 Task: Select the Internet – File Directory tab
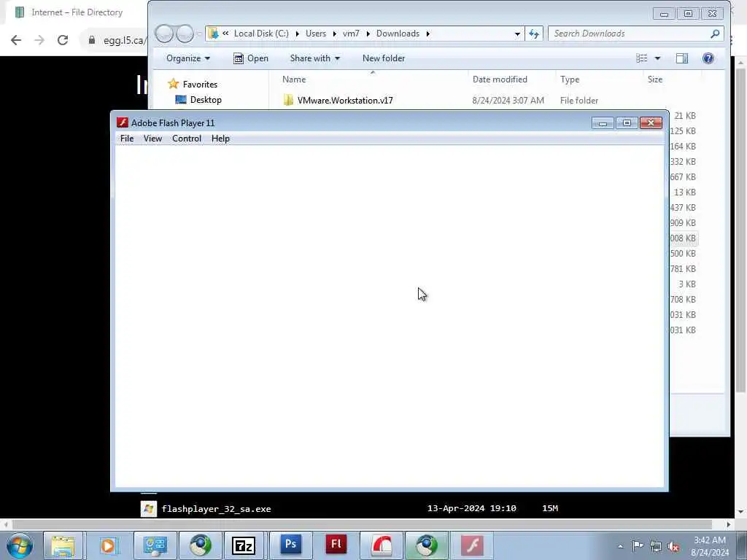76,12
